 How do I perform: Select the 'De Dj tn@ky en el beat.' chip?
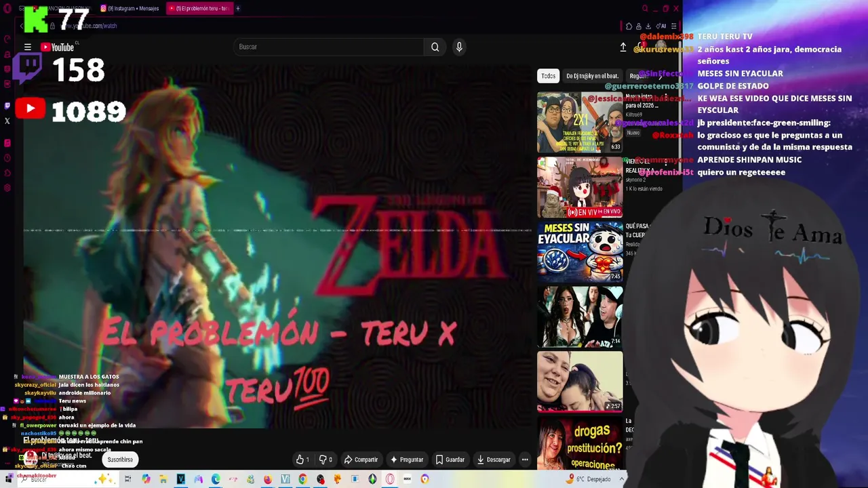click(592, 76)
